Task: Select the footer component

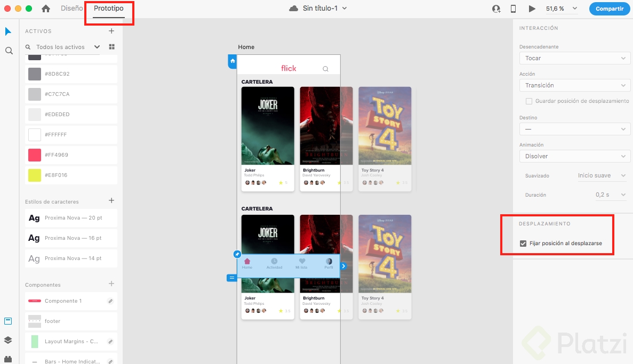Action: [x=71, y=321]
